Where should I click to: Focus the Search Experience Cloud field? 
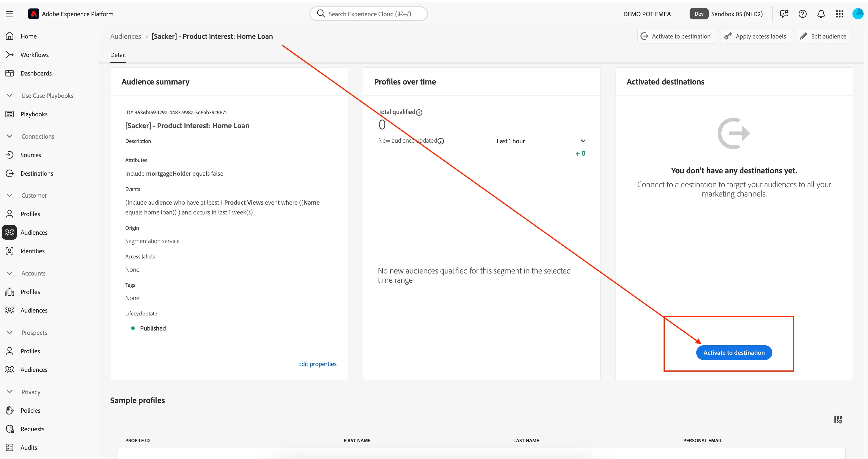point(369,14)
